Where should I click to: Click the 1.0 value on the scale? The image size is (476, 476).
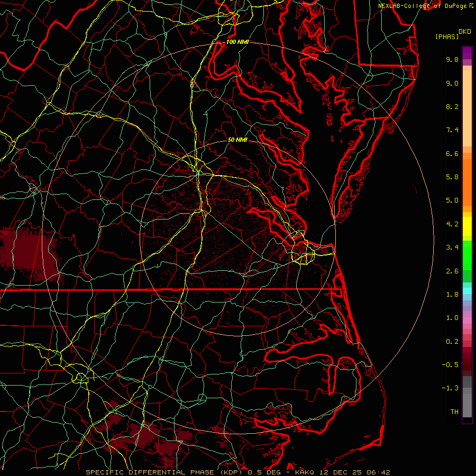click(x=452, y=318)
